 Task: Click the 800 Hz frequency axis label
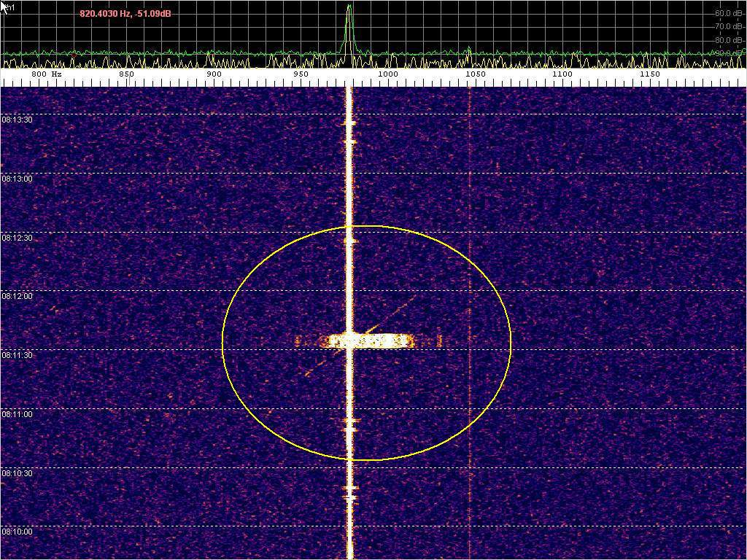(45, 74)
